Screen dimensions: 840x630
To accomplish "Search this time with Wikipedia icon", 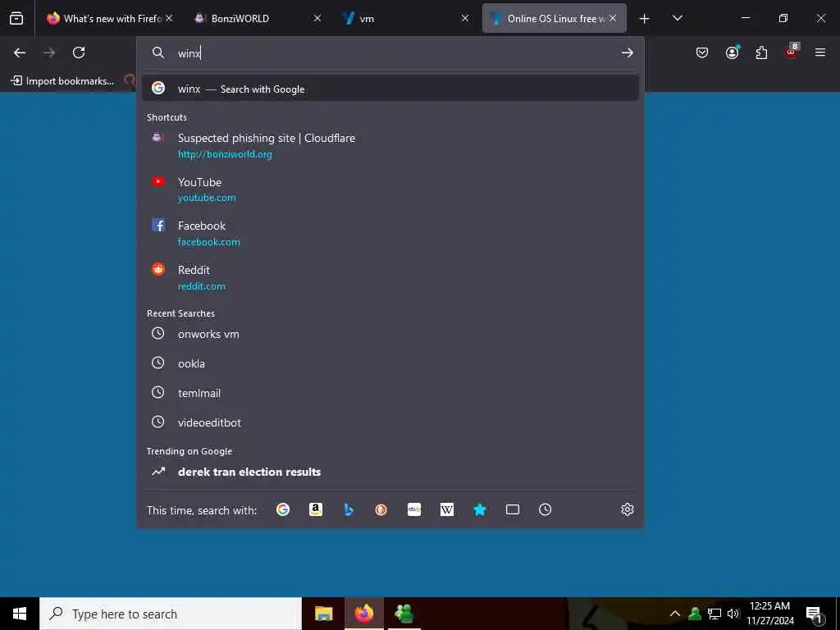I will pyautogui.click(x=447, y=509).
